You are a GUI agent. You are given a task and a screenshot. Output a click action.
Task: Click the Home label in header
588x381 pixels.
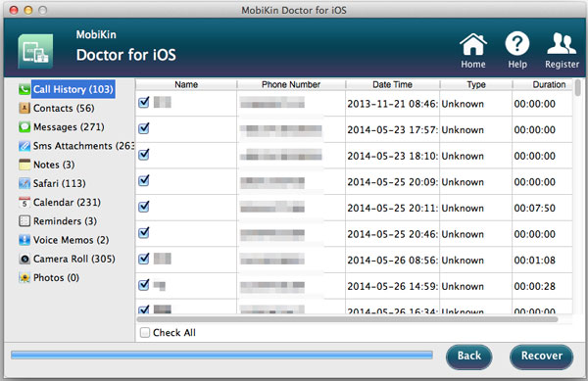(x=473, y=64)
